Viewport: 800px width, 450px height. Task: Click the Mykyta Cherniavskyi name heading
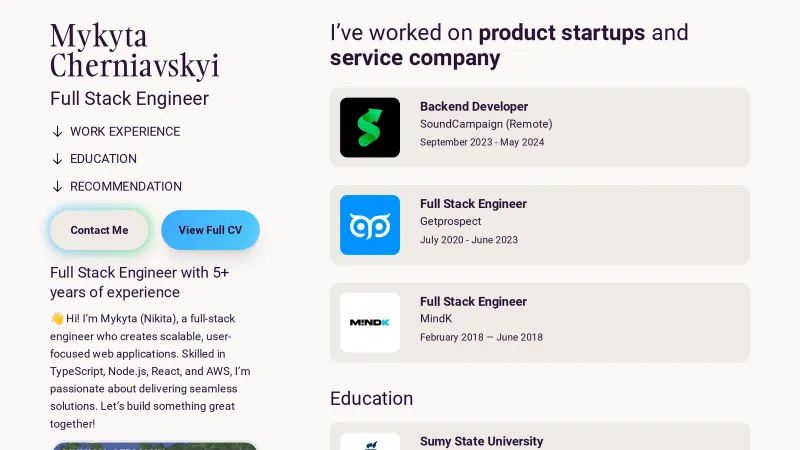pos(134,51)
